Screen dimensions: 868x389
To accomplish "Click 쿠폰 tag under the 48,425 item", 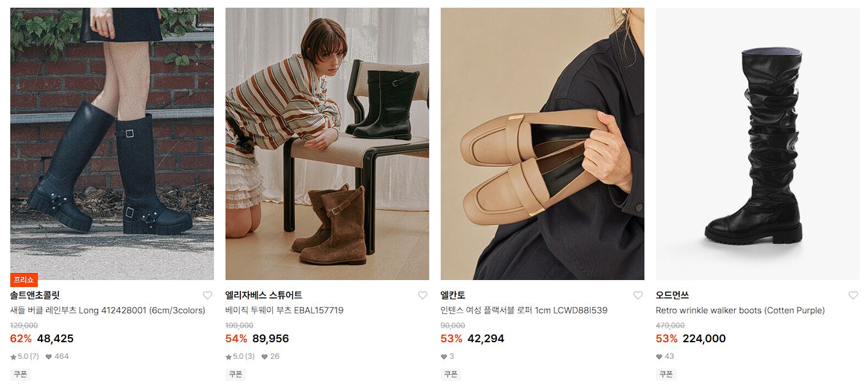I will 20,374.
